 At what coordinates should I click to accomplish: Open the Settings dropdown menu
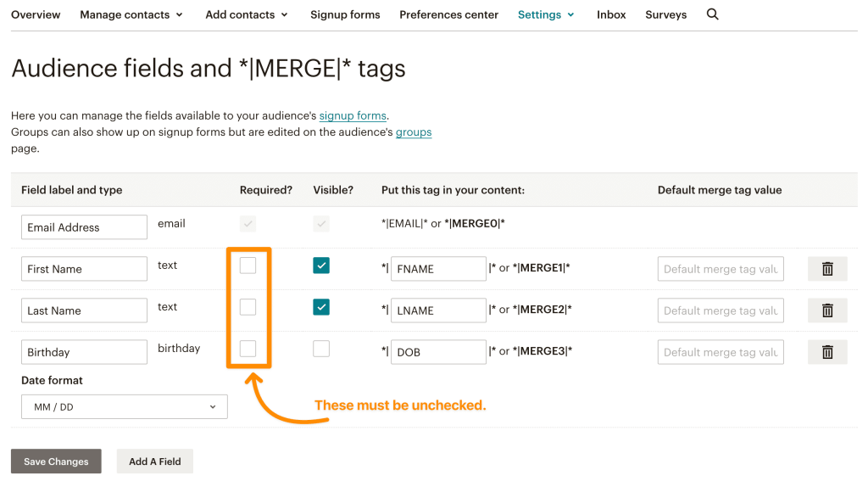point(546,14)
